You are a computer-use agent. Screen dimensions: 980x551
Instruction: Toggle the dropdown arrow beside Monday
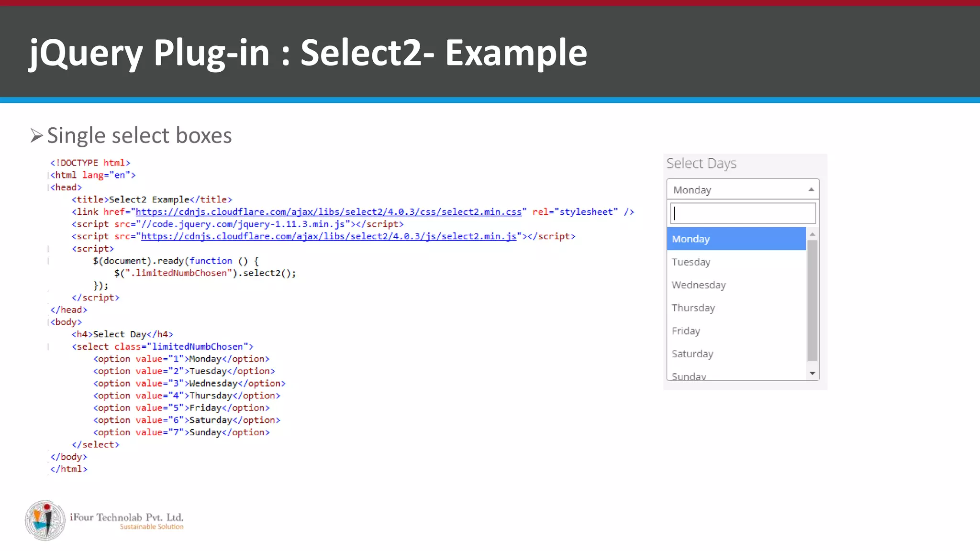click(x=811, y=189)
